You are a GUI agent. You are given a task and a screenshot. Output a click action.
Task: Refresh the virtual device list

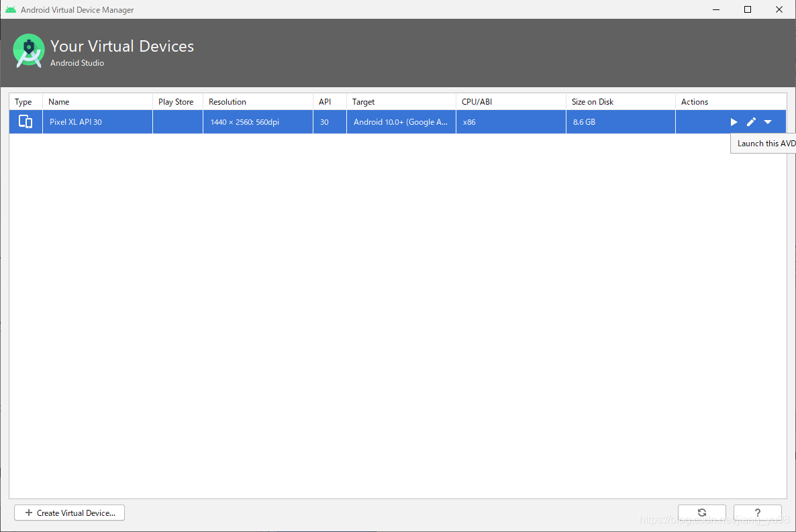click(x=701, y=513)
